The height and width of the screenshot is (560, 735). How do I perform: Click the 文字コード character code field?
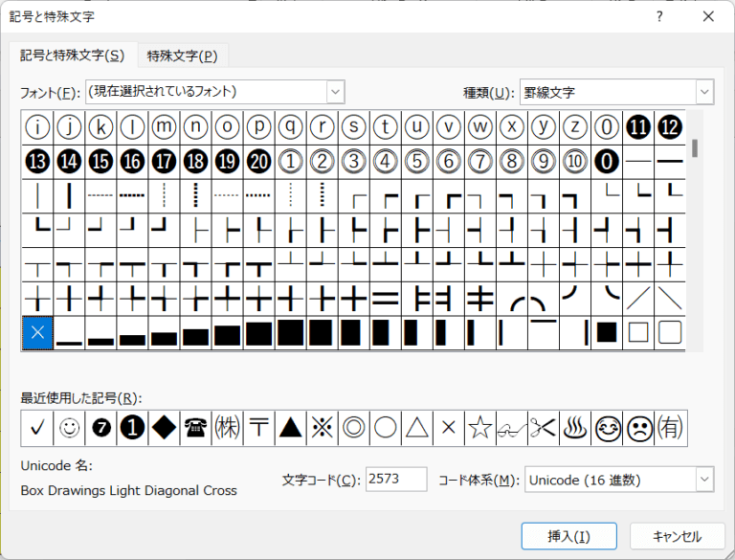click(396, 480)
